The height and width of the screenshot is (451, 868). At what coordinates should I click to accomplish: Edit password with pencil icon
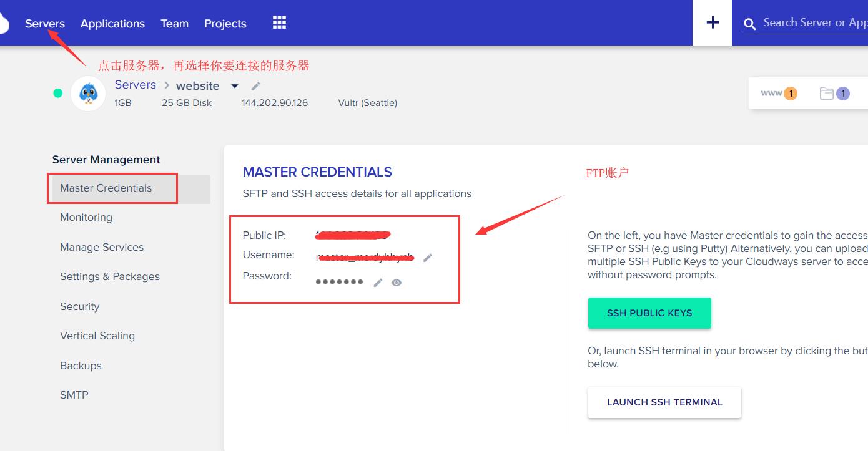378,283
